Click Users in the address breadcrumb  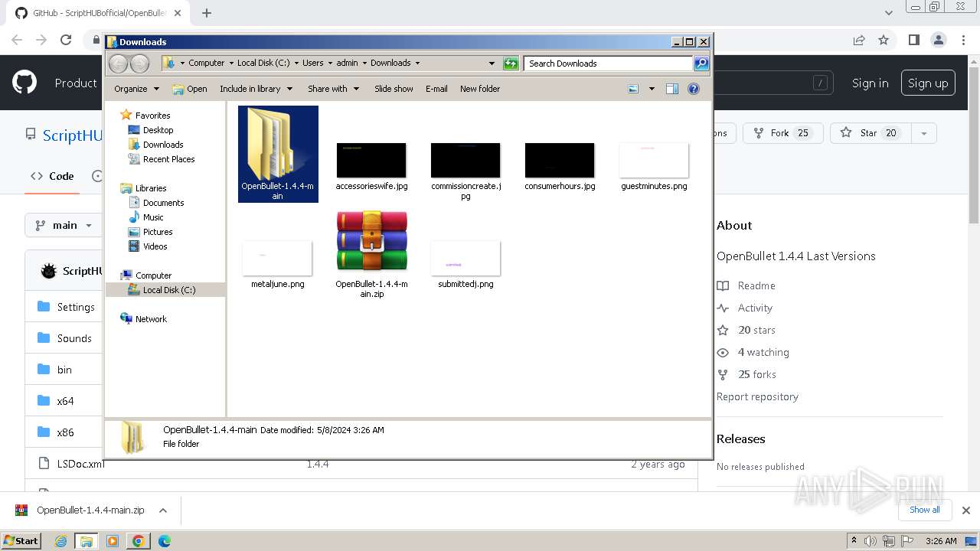pos(312,63)
